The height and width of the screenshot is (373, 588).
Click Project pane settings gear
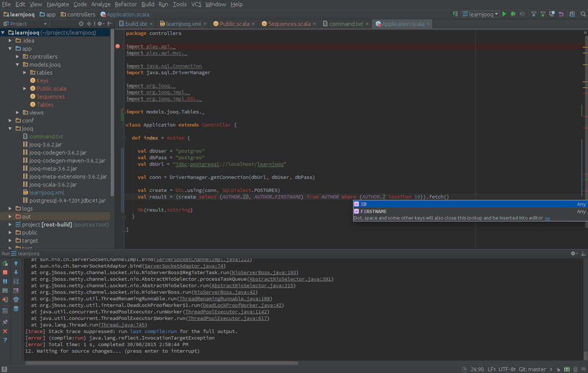(x=100, y=23)
